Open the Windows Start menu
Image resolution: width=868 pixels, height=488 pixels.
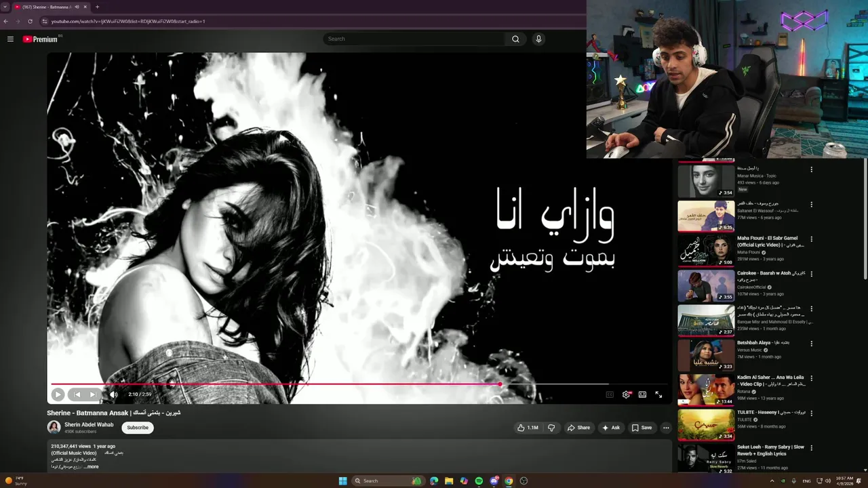pos(342,481)
